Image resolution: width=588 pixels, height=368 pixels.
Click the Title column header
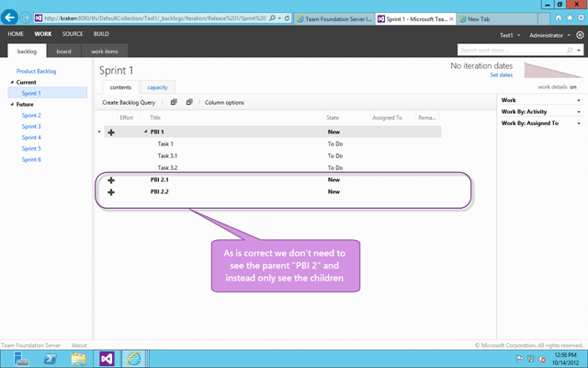[155, 118]
